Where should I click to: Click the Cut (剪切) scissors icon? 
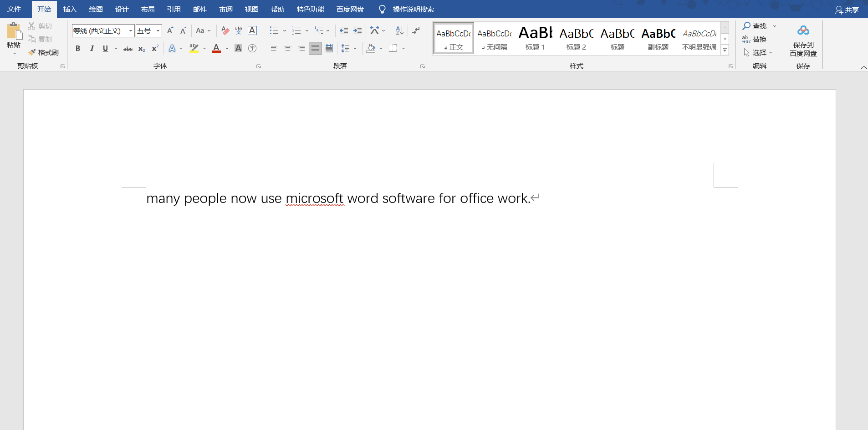31,26
